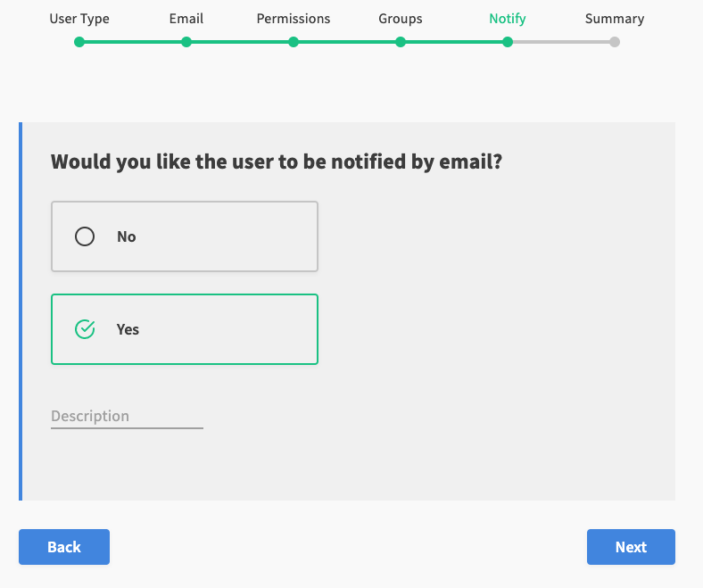
Task: Jump to the User Type step label
Action: pyautogui.click(x=79, y=19)
